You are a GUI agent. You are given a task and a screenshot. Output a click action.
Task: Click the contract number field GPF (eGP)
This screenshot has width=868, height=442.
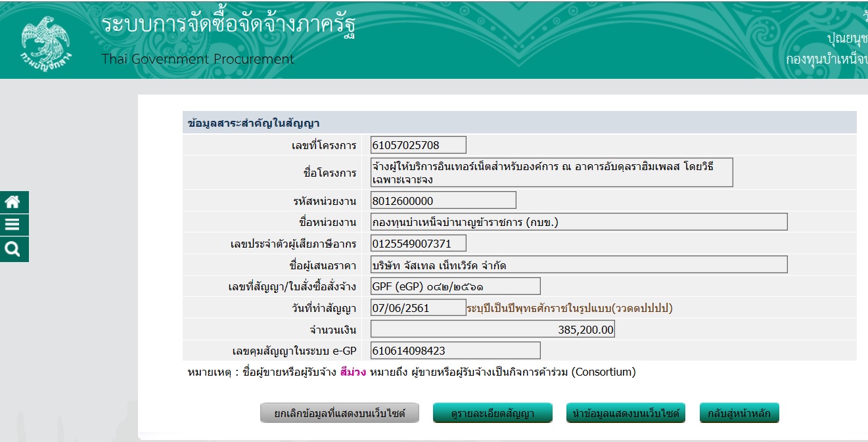tap(455, 286)
